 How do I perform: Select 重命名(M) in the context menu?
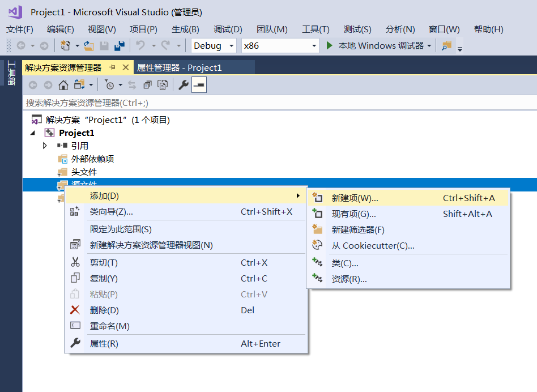[x=186, y=326]
